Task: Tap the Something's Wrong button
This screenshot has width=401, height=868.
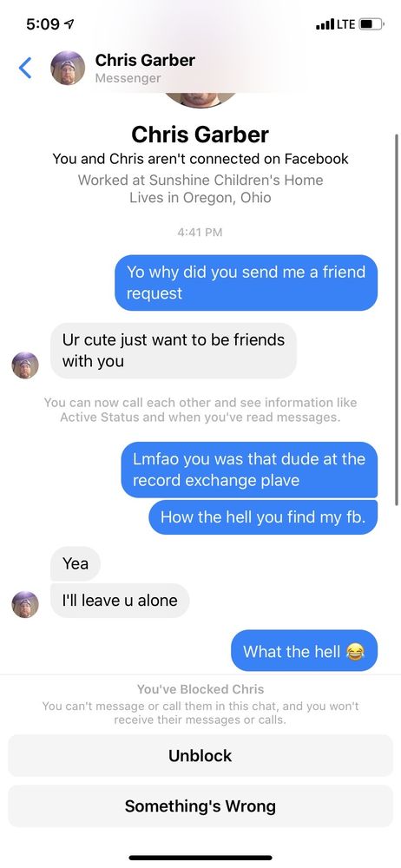Action: [200, 806]
